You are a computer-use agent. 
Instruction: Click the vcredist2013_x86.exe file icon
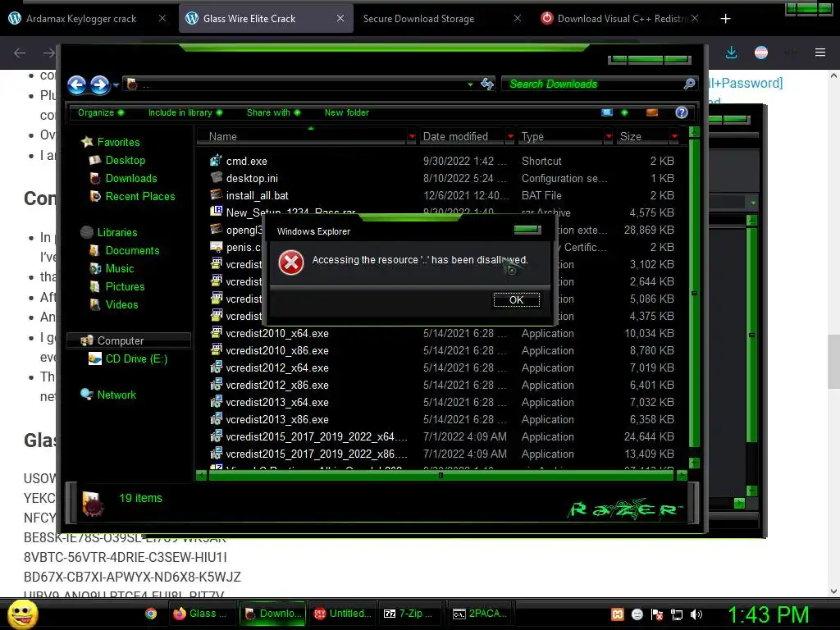217,418
